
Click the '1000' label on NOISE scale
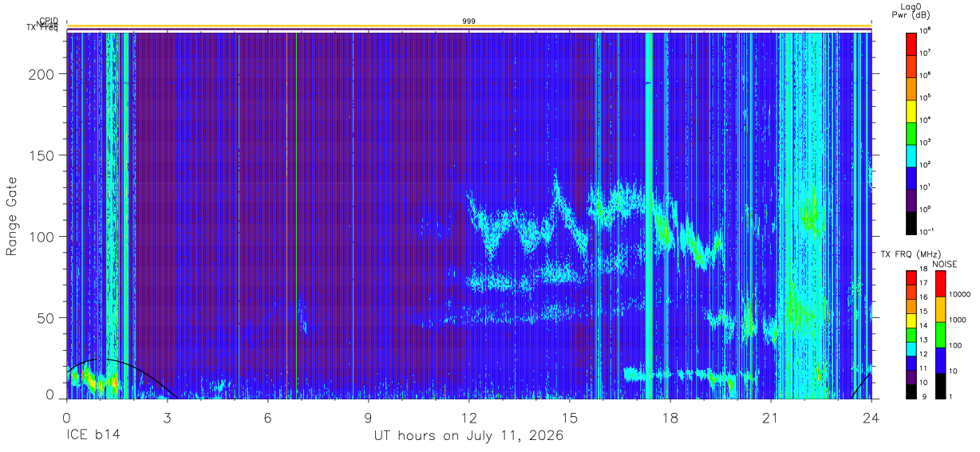[x=958, y=320]
